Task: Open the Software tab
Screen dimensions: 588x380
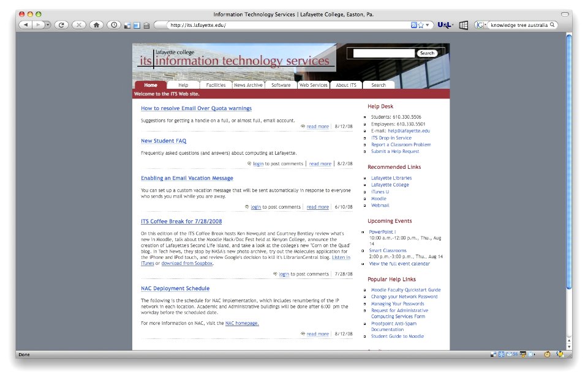Action: coord(281,85)
